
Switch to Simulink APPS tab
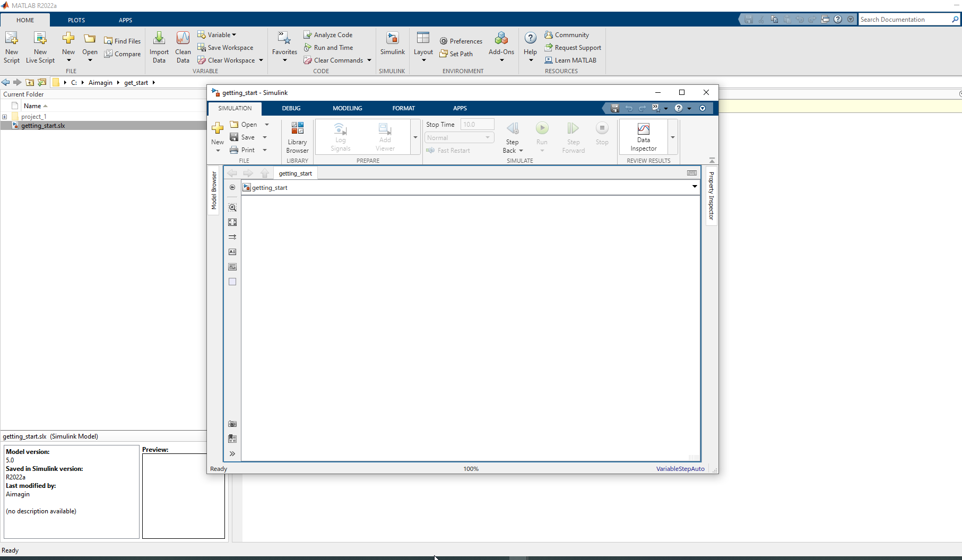(x=460, y=108)
